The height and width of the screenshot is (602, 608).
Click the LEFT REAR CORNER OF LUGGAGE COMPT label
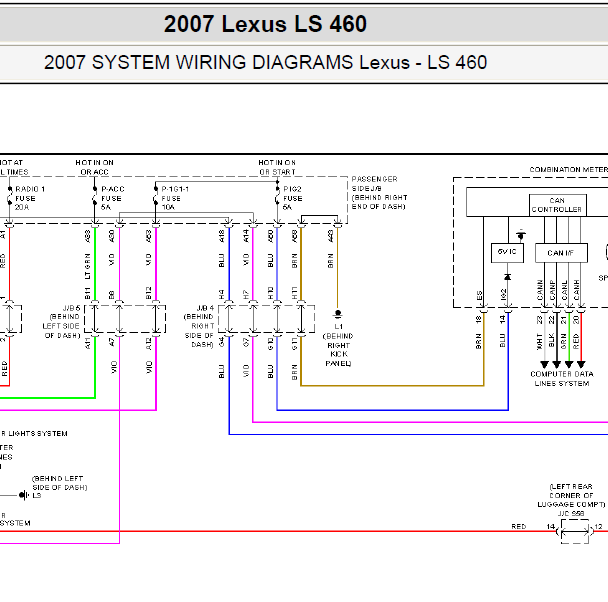click(571, 495)
